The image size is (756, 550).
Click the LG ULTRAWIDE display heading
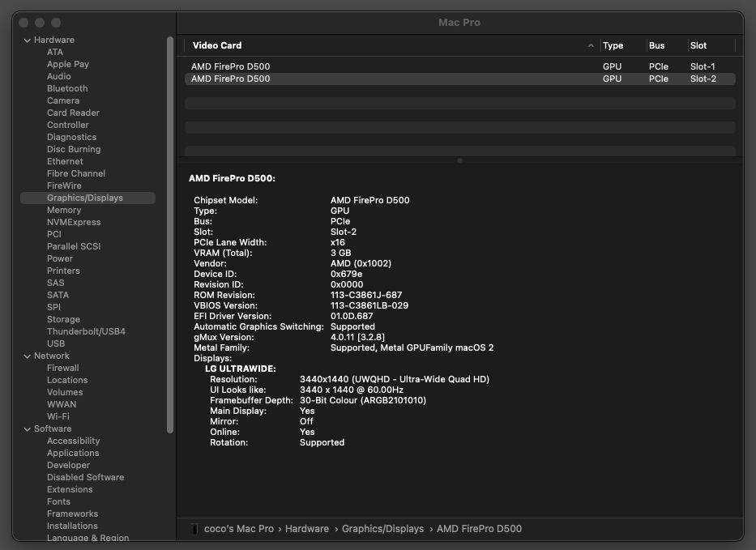(241, 369)
